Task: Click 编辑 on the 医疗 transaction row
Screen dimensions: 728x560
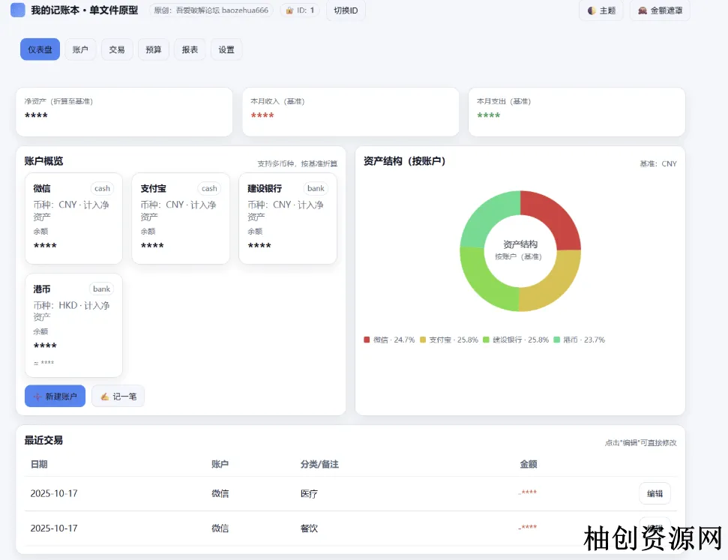Action: pos(655,493)
